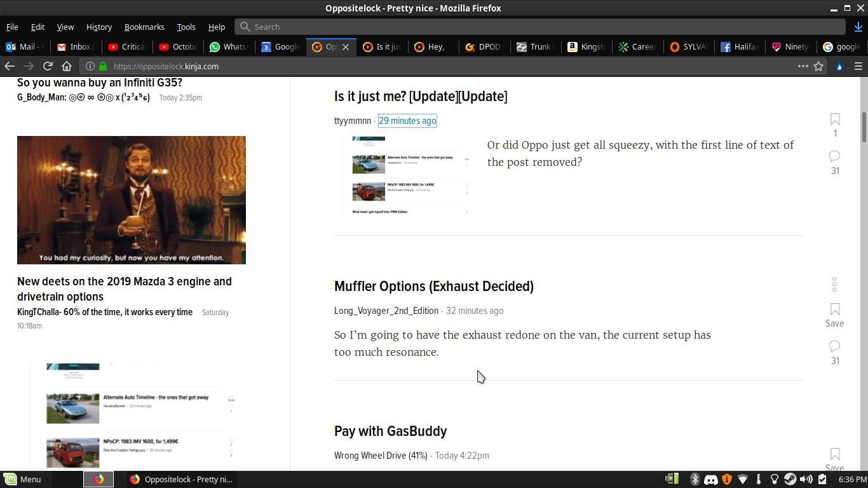Switch to the SYLVA tab
The image size is (868, 488).
tap(688, 47)
